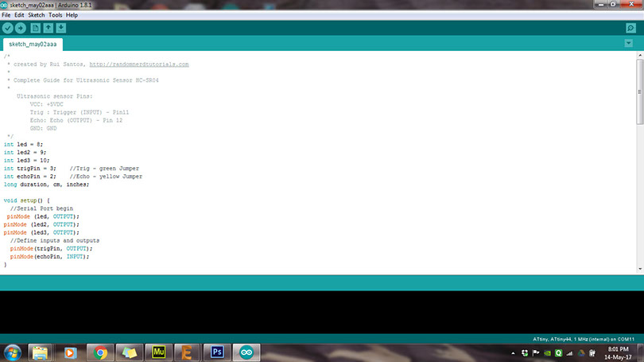Click the 'void setup() {' line

[x=27, y=200]
